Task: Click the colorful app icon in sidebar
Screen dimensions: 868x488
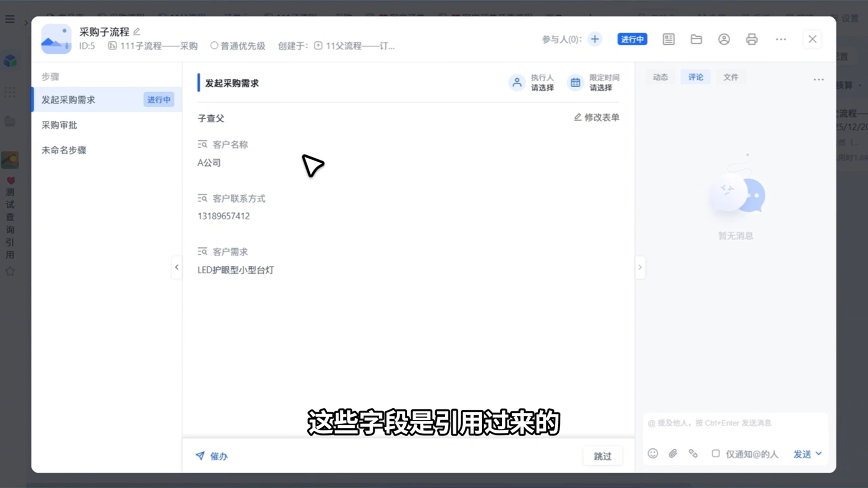Action: coord(10,160)
